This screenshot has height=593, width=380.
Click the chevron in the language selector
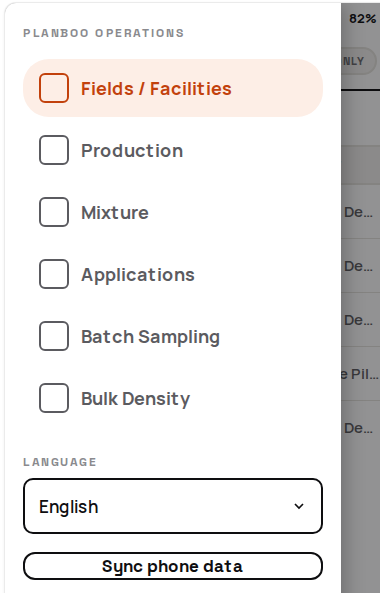pyautogui.click(x=299, y=506)
